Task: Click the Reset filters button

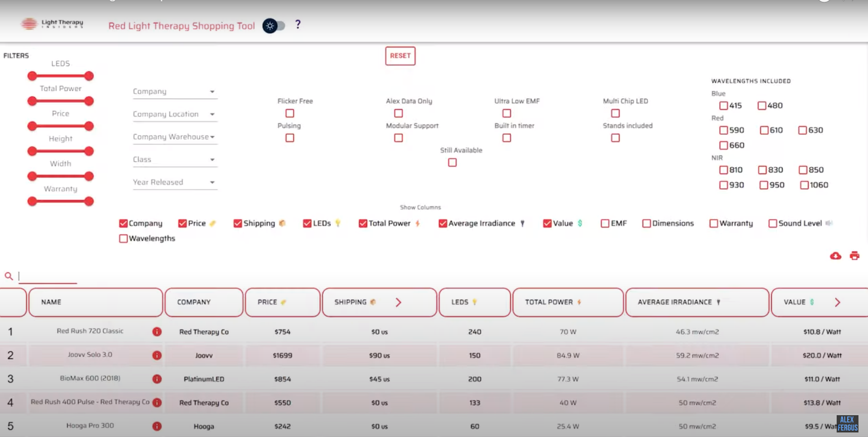Action: (400, 56)
